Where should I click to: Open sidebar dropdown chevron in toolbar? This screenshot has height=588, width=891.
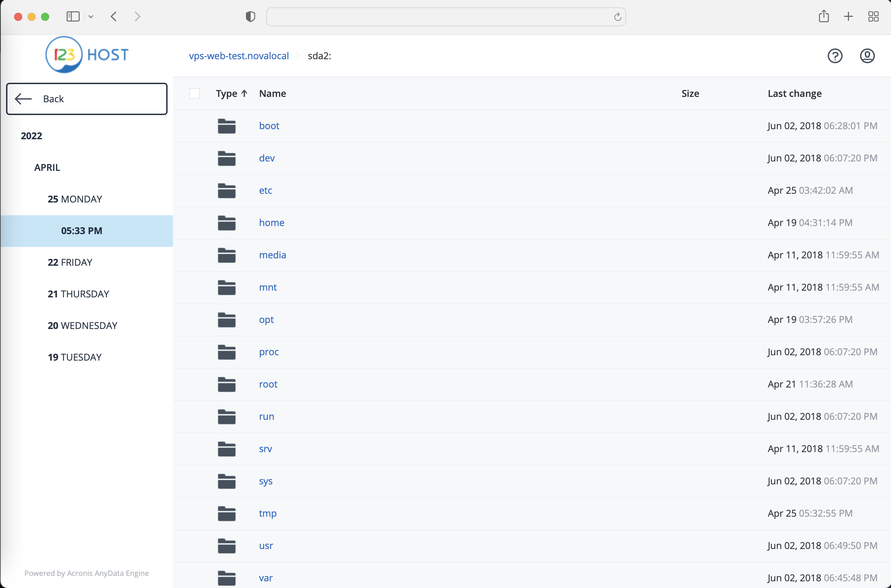[91, 16]
